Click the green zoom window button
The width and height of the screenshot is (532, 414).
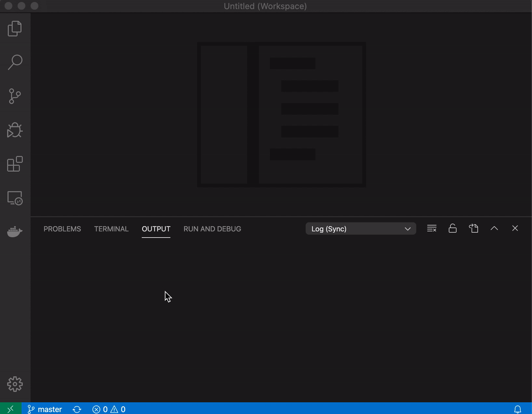coord(34,6)
